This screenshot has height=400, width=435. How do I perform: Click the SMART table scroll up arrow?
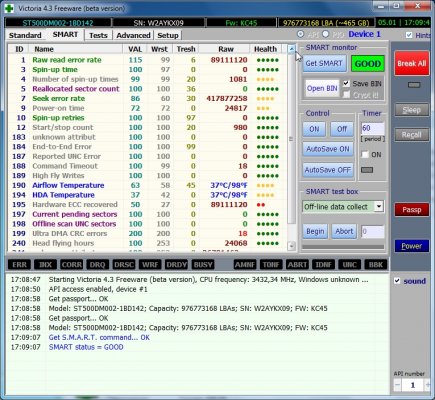[x=291, y=49]
